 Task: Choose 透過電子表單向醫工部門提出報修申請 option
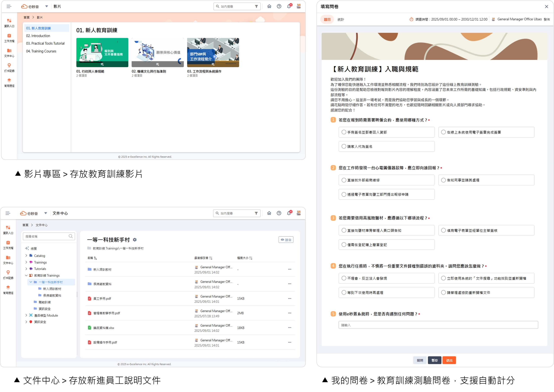(344, 194)
